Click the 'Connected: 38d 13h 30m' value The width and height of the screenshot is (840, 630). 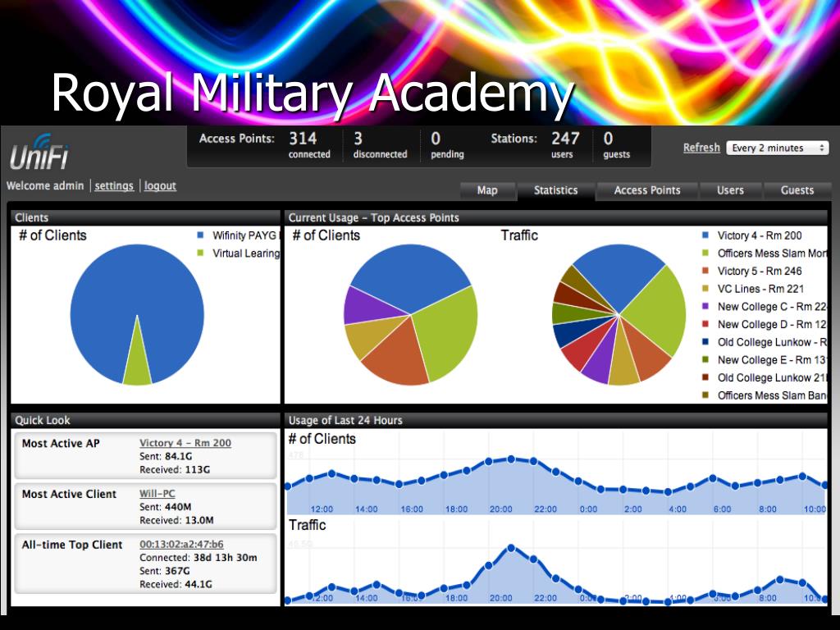(x=199, y=558)
